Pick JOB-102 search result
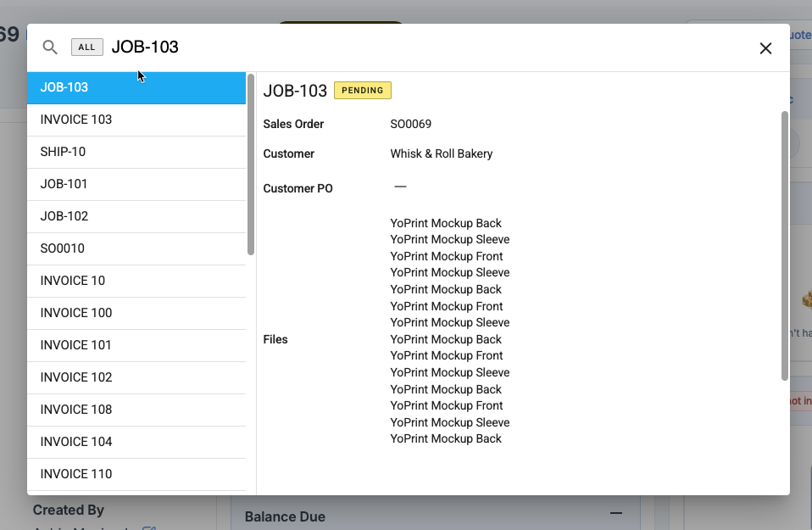 pyautogui.click(x=136, y=216)
